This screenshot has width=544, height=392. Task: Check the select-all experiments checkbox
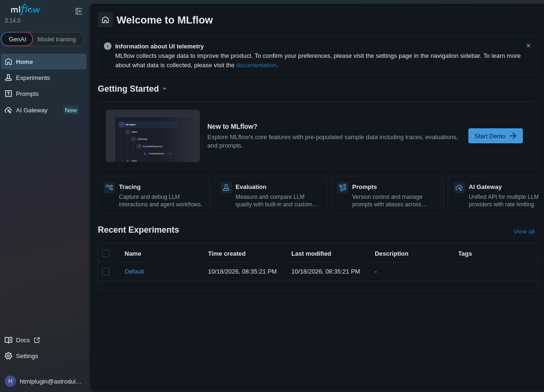click(x=106, y=254)
